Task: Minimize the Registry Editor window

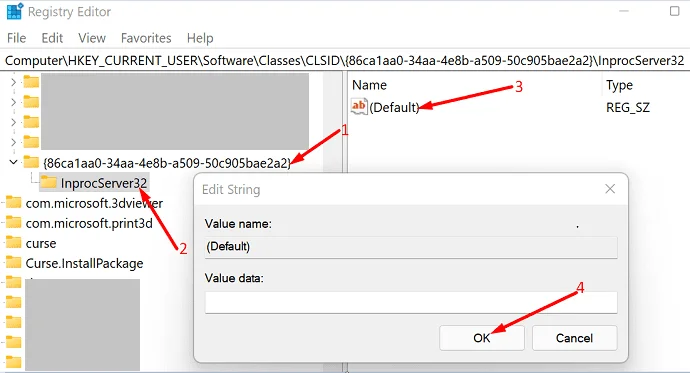Action: 624,11
